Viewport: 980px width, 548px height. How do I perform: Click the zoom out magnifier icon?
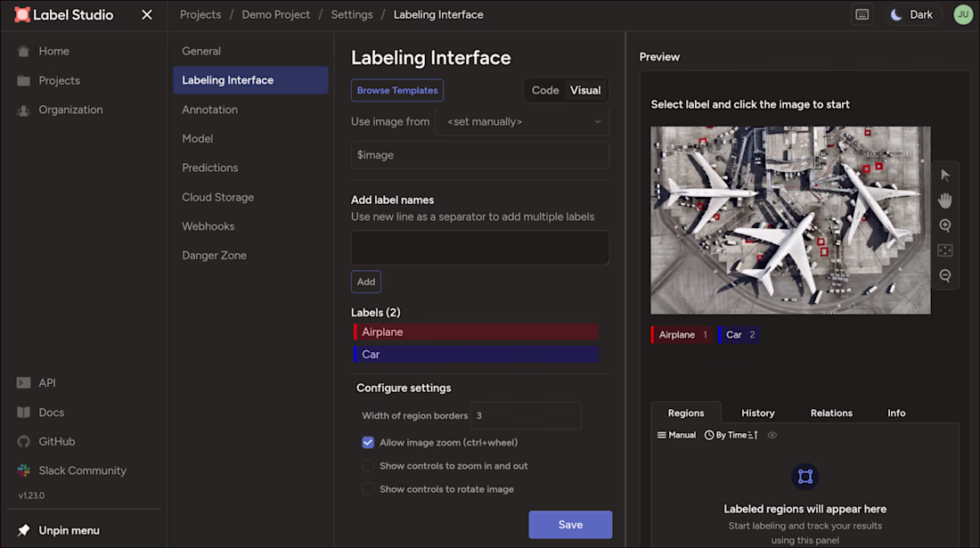point(945,275)
